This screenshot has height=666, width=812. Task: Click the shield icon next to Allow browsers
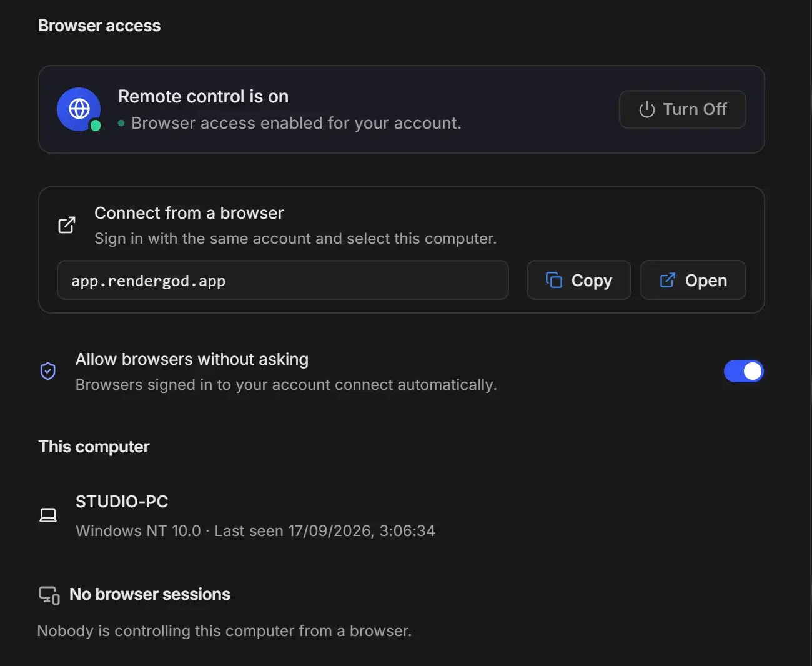pyautogui.click(x=48, y=371)
